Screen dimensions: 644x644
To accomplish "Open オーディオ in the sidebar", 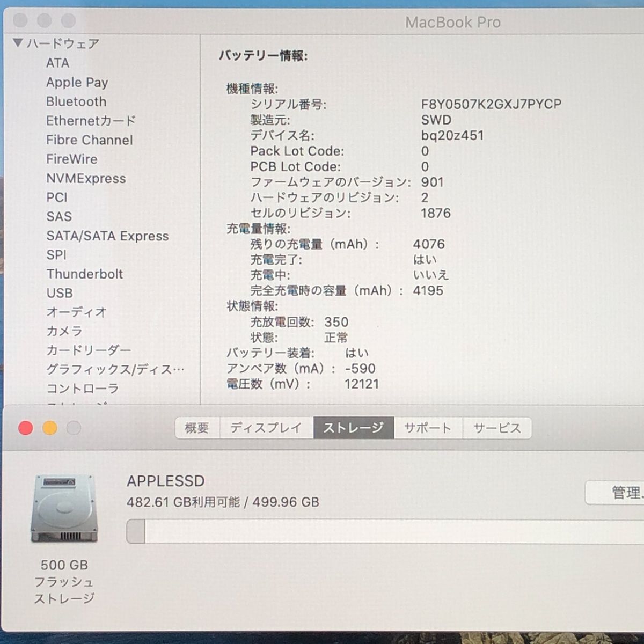I will tap(76, 312).
